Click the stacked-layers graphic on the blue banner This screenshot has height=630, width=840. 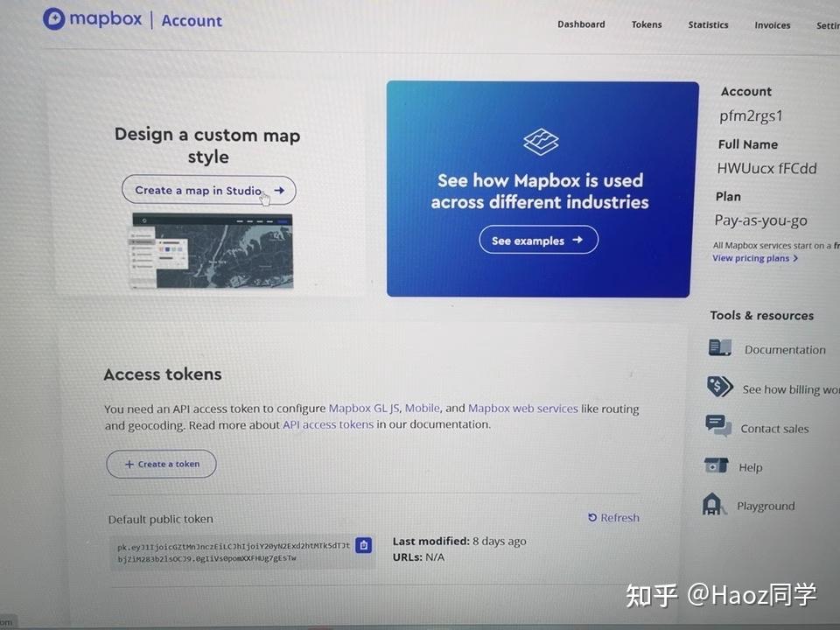point(540,142)
